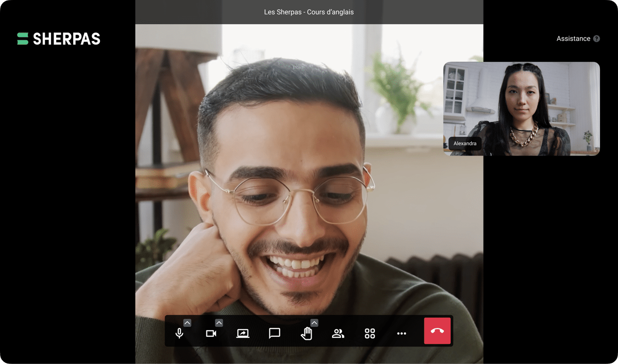This screenshot has height=364, width=618.
Task: Open more actions menu
Action: point(402,334)
